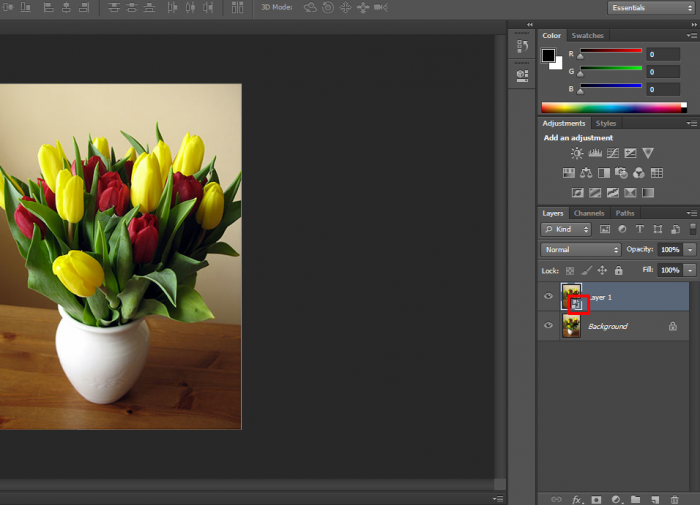Toggle the Lock all padlock button
The height and width of the screenshot is (505, 700).
pos(619,270)
